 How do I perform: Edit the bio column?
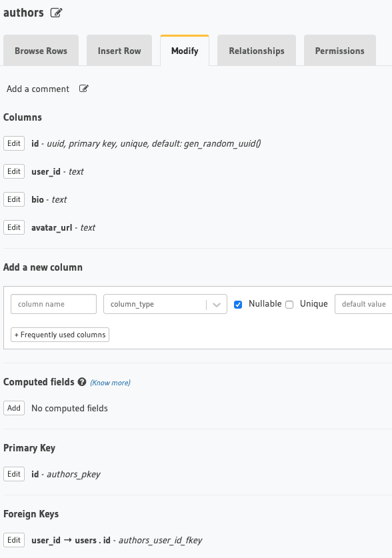point(14,199)
